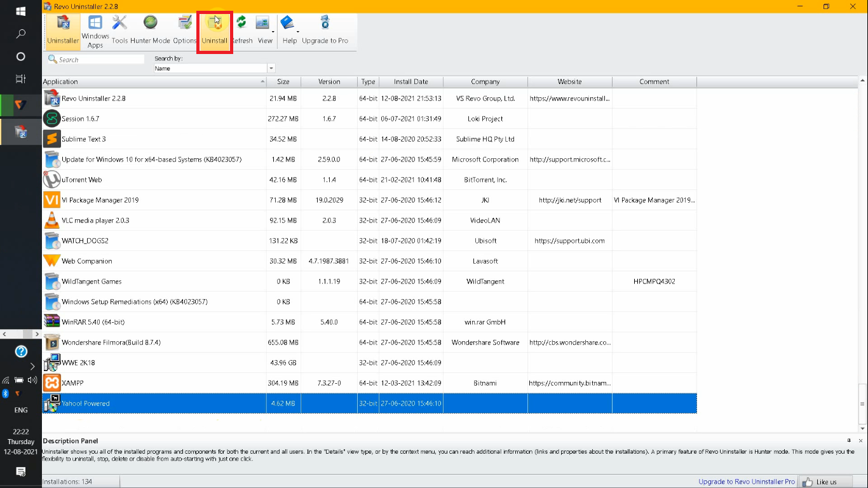Open the Windows Start menu
The image size is (868, 488).
20,11
